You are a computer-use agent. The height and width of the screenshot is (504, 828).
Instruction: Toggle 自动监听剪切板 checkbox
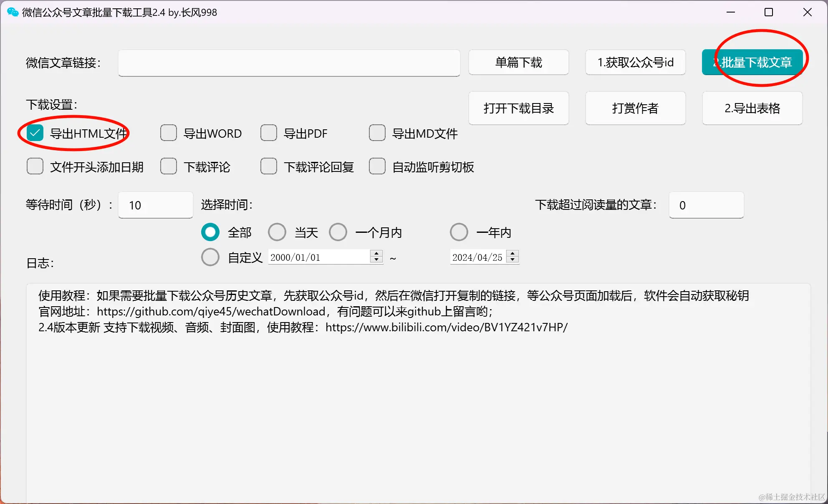[377, 167]
